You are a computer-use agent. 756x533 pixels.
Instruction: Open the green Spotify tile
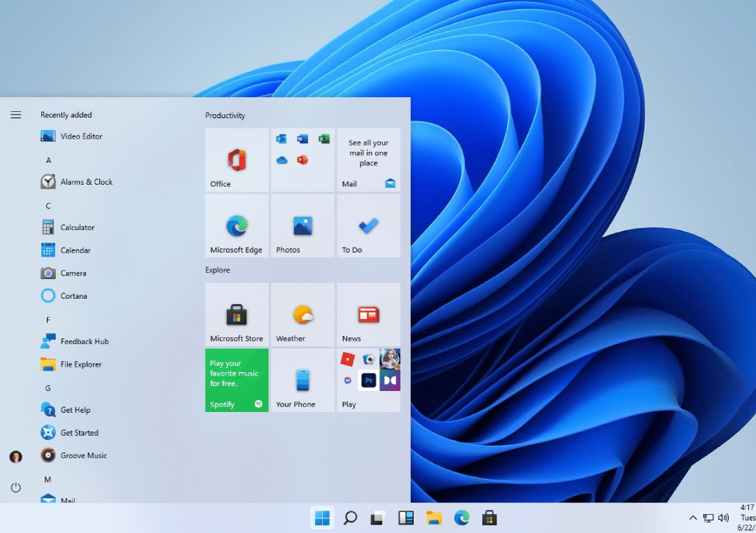point(237,381)
